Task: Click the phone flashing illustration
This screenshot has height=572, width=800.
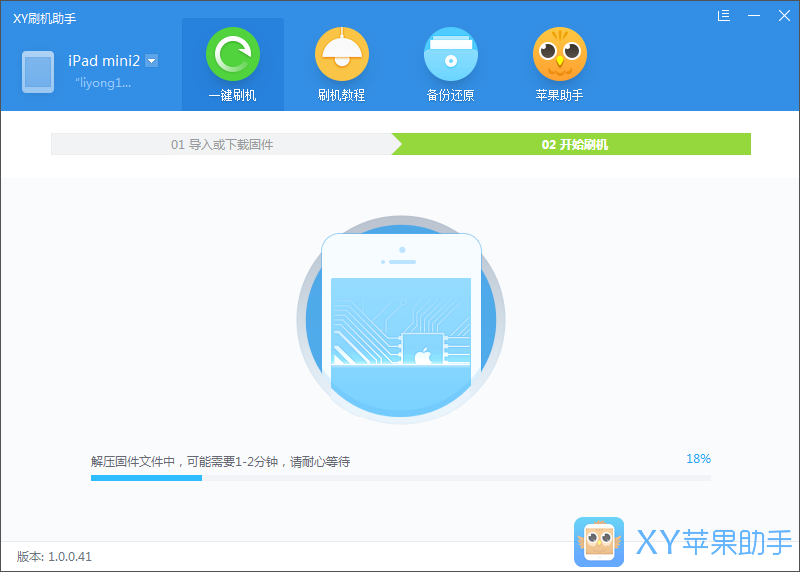Action: (401, 320)
